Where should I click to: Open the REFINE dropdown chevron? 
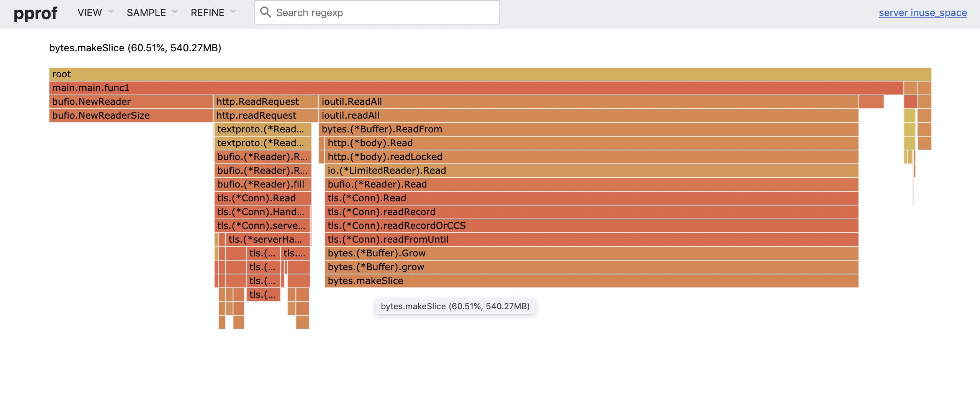[234, 13]
